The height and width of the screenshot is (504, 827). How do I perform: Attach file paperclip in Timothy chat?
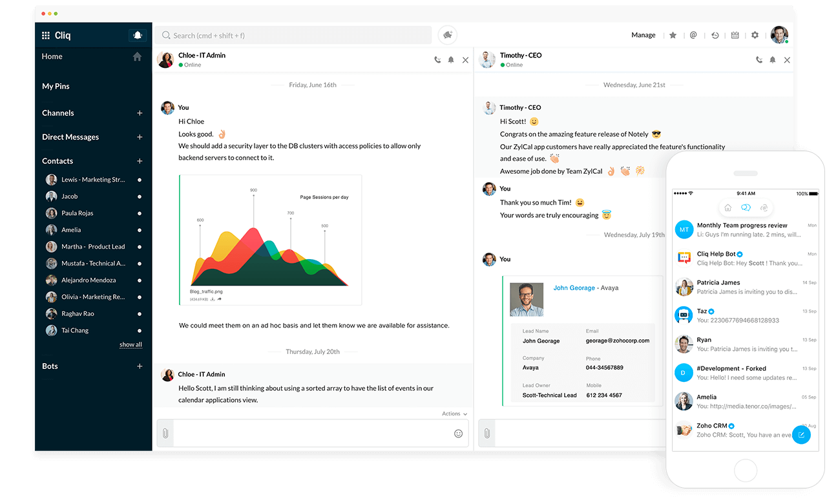[x=487, y=434]
